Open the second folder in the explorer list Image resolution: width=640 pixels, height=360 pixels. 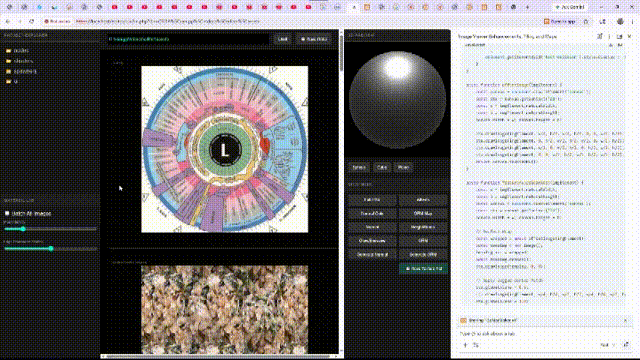click(x=19, y=61)
